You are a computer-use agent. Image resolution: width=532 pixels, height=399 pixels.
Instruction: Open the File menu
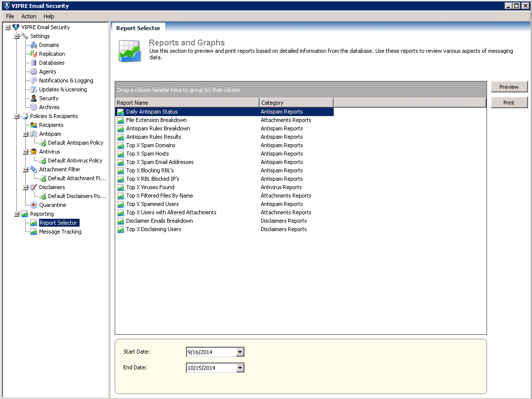tap(10, 16)
